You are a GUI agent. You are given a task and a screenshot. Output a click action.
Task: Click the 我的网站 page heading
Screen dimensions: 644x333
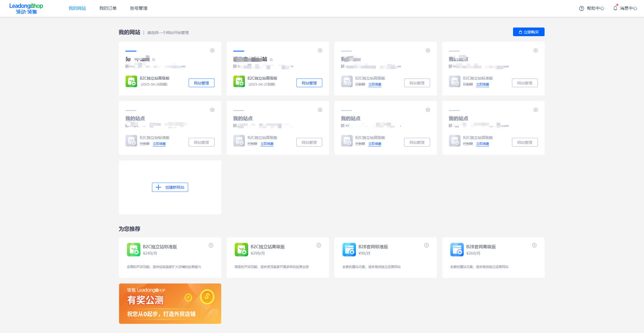(x=129, y=32)
